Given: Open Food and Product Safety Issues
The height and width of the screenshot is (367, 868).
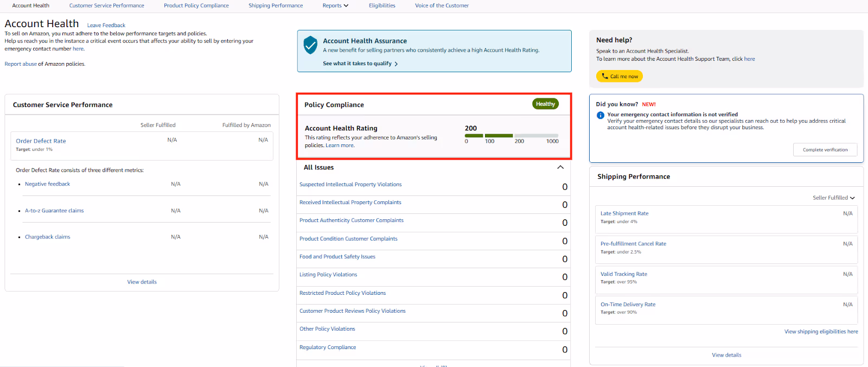Looking at the screenshot, I should (x=337, y=257).
